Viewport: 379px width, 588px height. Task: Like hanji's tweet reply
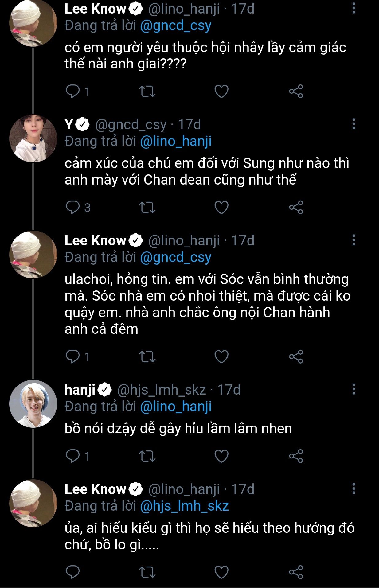click(221, 456)
